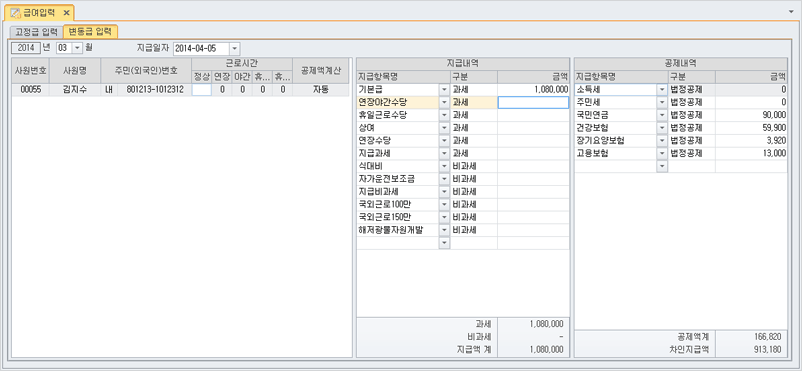This screenshot has width=802, height=371.
Task: Click the 사원번호 column header
Action: (x=31, y=71)
